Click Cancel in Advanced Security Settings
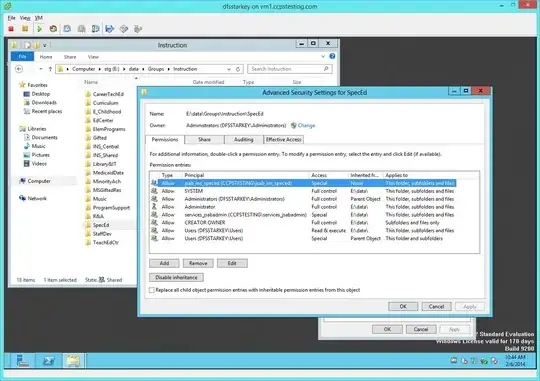540x381 pixels. coord(436,306)
